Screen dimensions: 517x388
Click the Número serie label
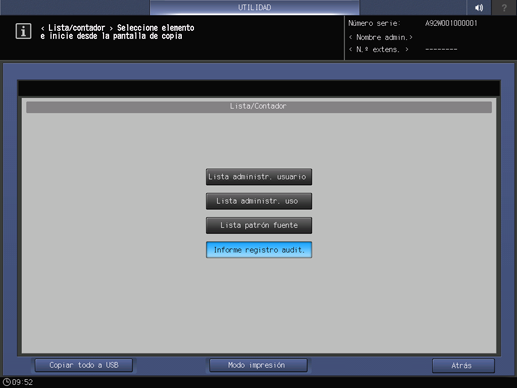click(x=374, y=23)
